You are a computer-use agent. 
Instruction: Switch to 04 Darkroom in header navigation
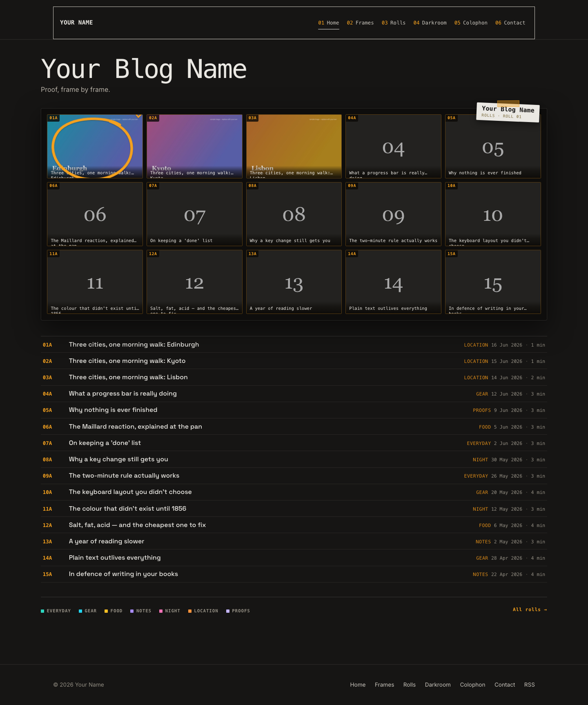click(x=430, y=23)
